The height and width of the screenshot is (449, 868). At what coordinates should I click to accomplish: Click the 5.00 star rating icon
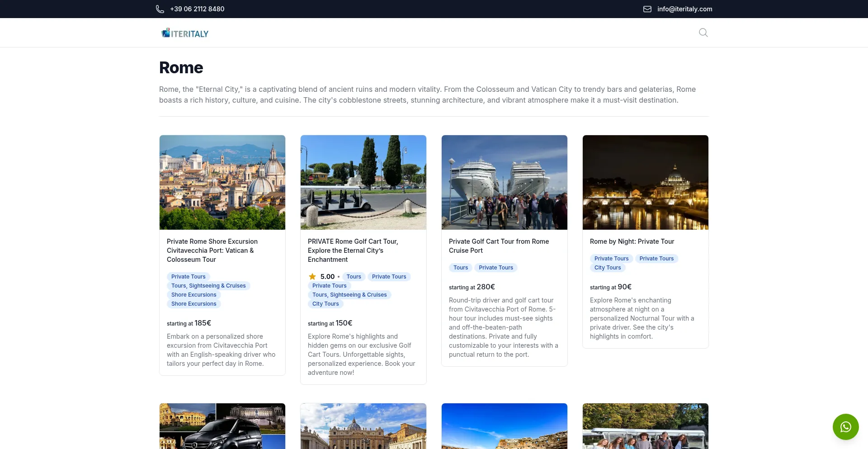click(x=312, y=276)
